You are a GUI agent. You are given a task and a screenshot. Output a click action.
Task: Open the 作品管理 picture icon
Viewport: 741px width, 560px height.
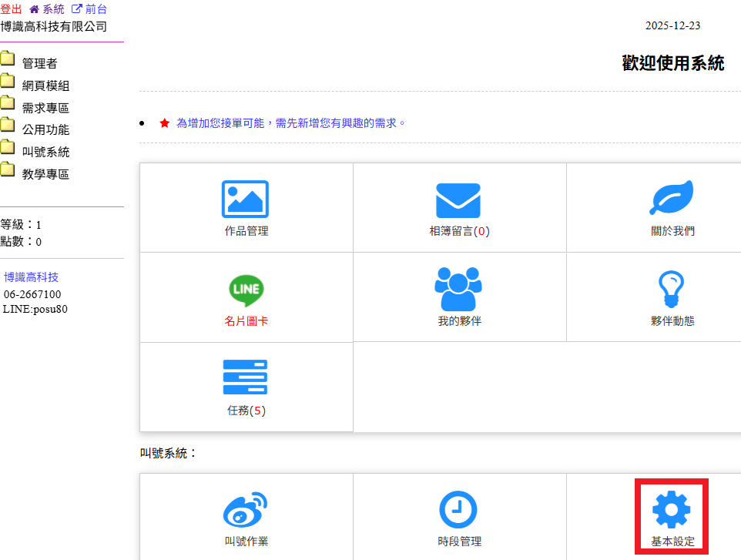tap(246, 199)
